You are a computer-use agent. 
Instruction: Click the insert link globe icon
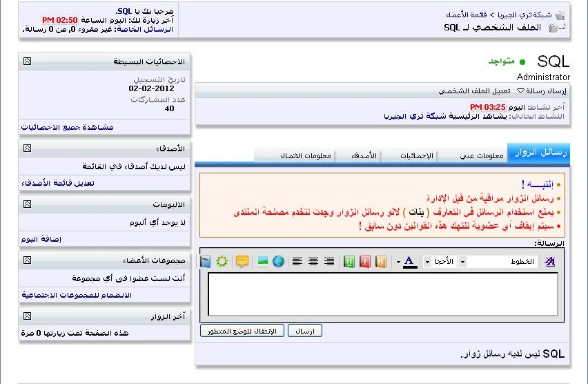(x=278, y=262)
